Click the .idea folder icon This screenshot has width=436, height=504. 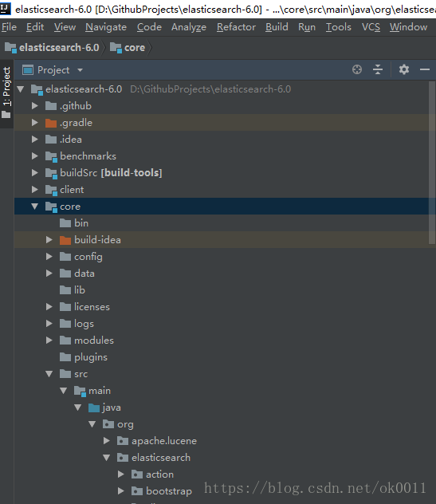click(51, 140)
